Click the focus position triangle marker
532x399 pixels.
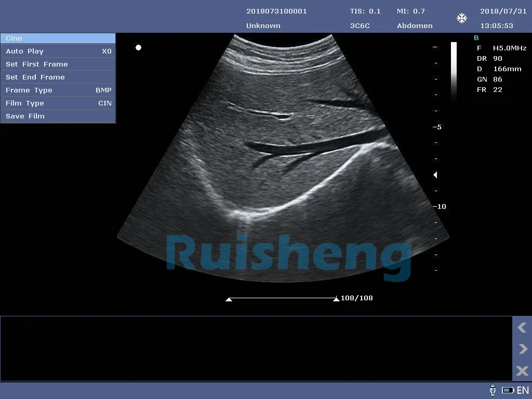point(435,175)
